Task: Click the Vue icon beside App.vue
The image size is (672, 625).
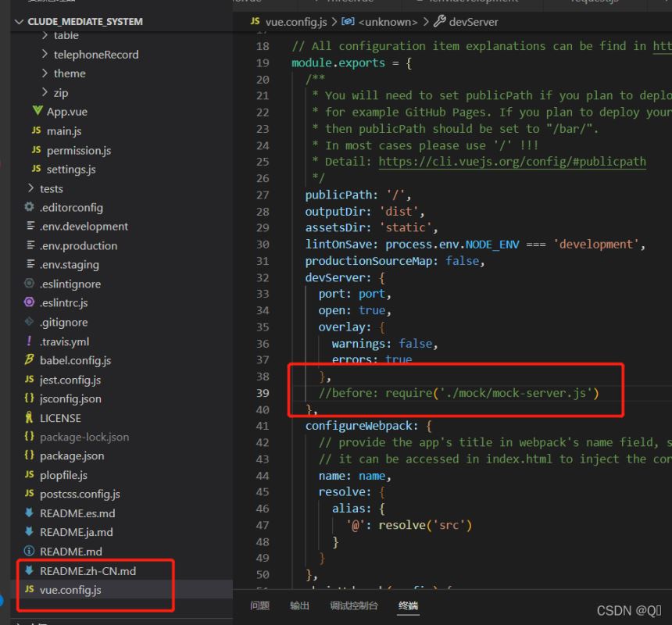Action: pos(38,112)
